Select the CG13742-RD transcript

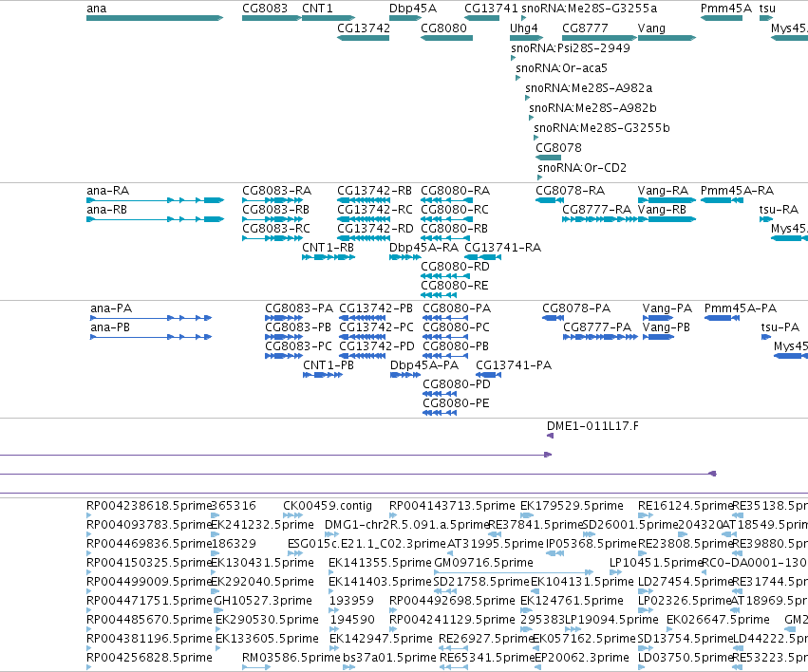pos(364,238)
